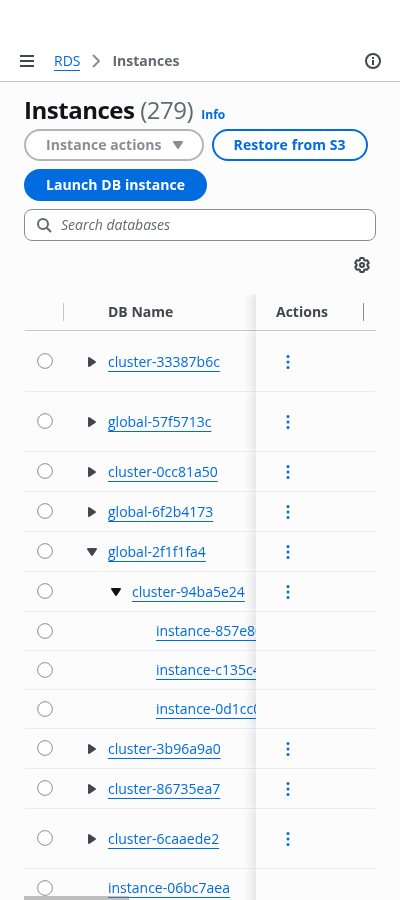Viewport: 400px width, 900px height.
Task: Expand the cluster-33387b6c tree row
Action: coord(92,362)
